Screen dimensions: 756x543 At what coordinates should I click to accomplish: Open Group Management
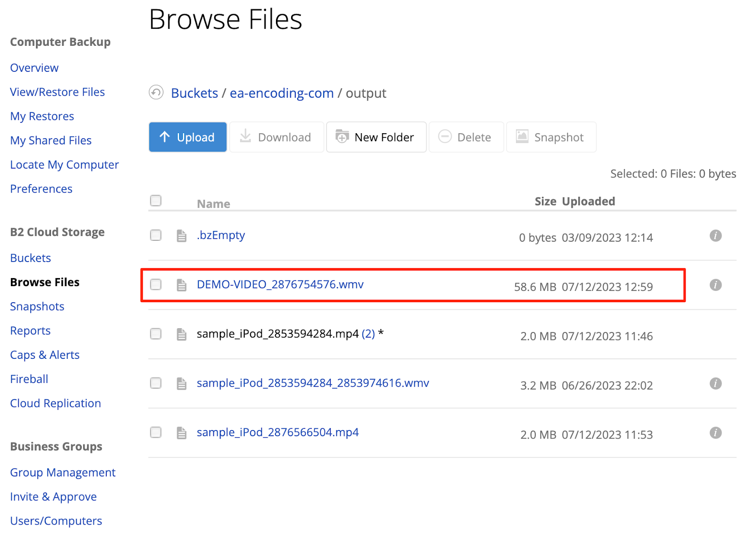click(x=63, y=473)
